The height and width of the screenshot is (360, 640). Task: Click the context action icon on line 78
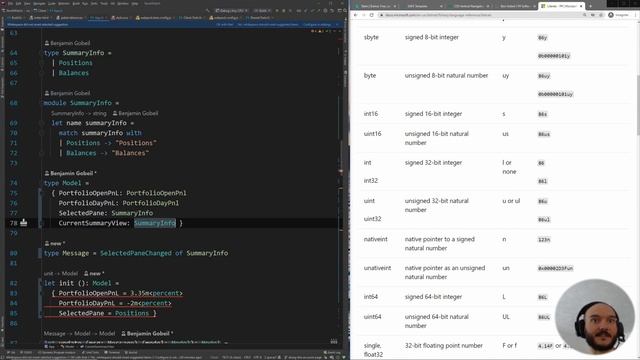pos(24,222)
